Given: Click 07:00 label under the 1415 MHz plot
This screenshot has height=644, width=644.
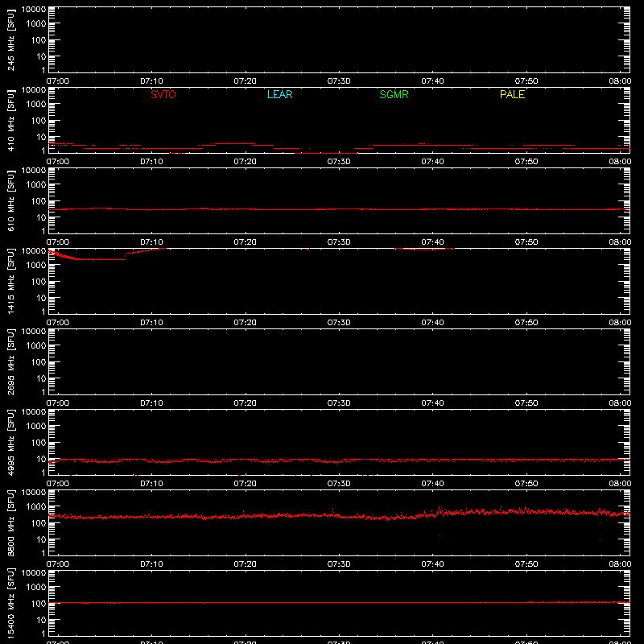Looking at the screenshot, I should [58, 323].
